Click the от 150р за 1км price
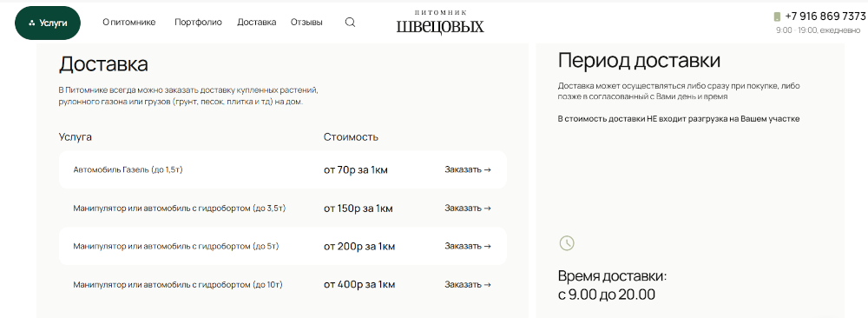 tap(358, 209)
